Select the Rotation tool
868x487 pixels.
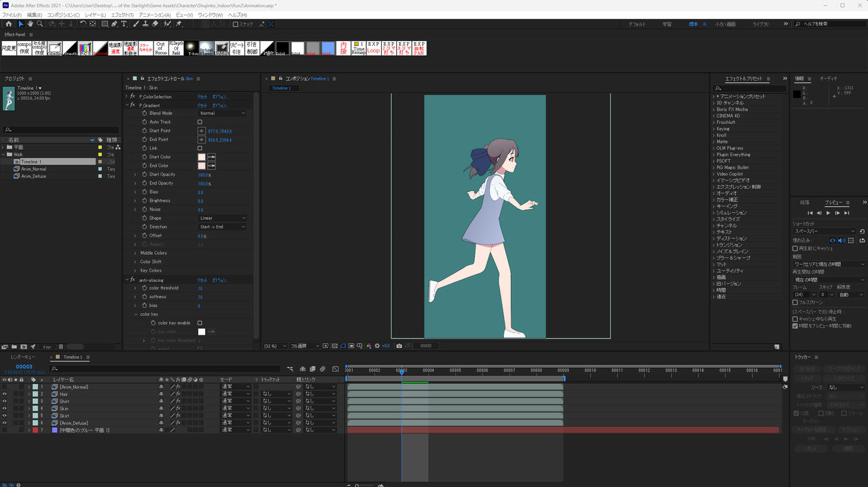coord(82,24)
